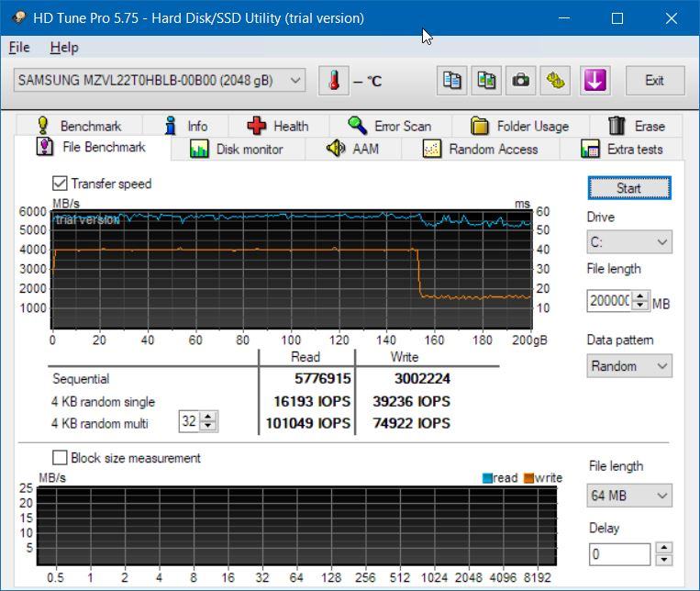Select the File Benchmark tab
Image resolution: width=700 pixels, height=591 pixels.
(x=92, y=147)
